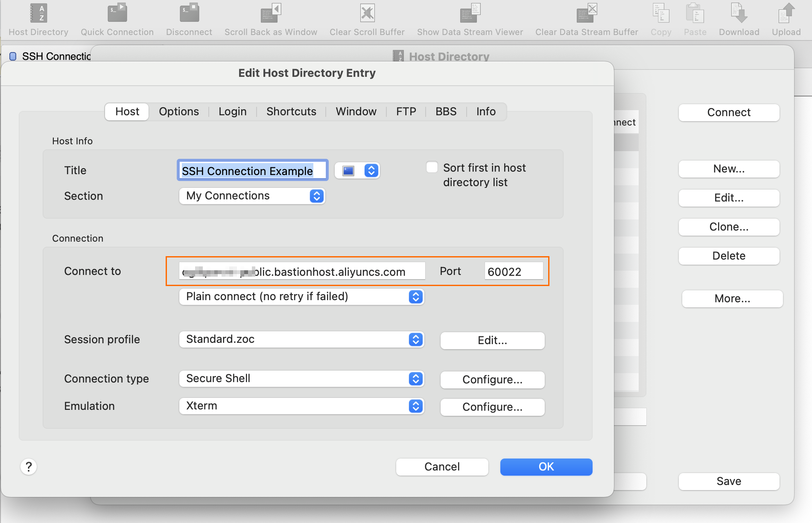Open the Emulation Xterm dropdown

(301, 406)
